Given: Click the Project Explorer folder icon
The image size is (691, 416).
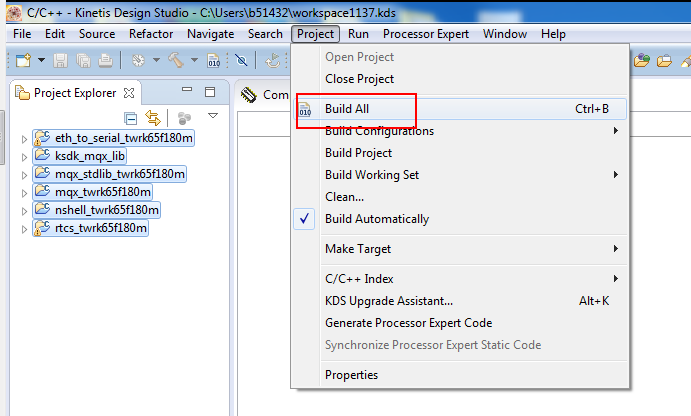Looking at the screenshot, I should coord(22,93).
